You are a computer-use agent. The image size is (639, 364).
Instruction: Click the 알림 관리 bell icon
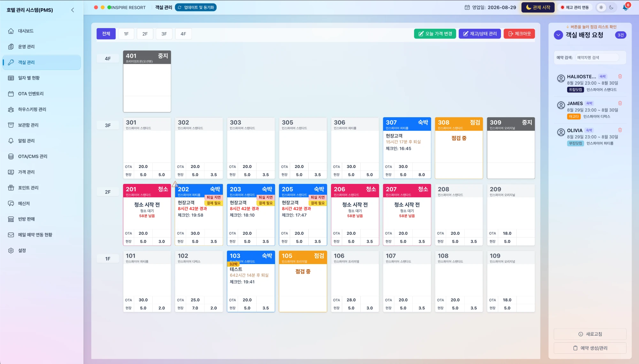pyautogui.click(x=11, y=140)
